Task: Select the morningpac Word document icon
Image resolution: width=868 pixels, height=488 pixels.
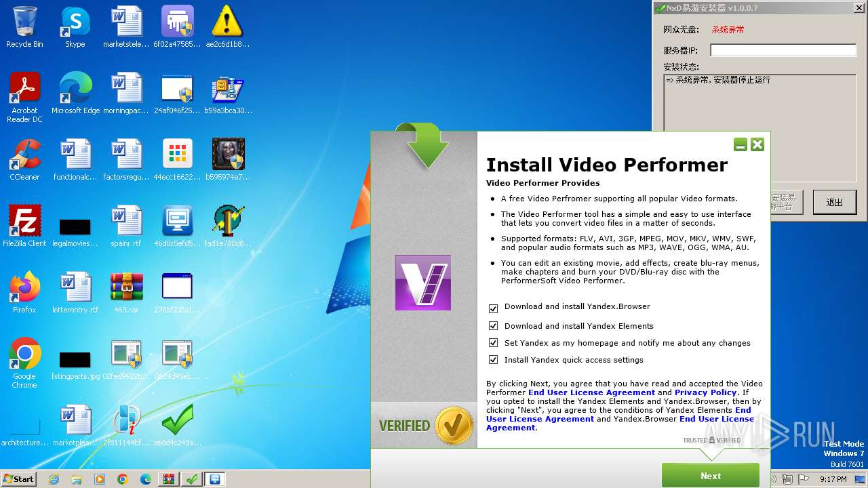Action: (x=126, y=94)
